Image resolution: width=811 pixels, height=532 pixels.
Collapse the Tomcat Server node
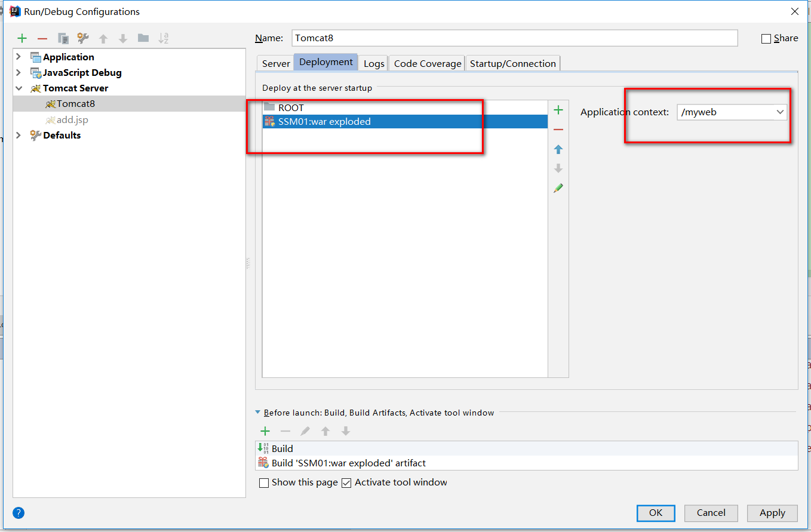[19, 88]
